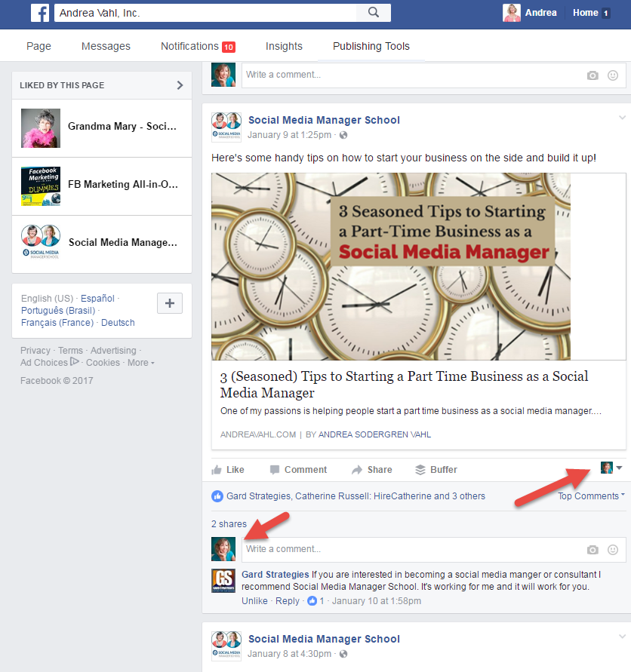The image size is (631, 672).
Task: Open post options arrow on January 8 post
Action: tap(622, 637)
